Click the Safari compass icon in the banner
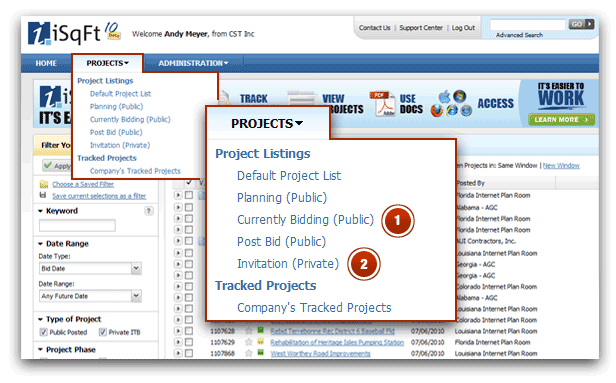 click(x=466, y=111)
